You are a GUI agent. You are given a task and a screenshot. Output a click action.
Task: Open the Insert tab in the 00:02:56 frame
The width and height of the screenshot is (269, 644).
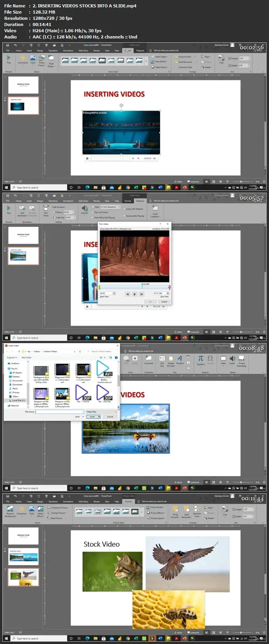[29, 50]
